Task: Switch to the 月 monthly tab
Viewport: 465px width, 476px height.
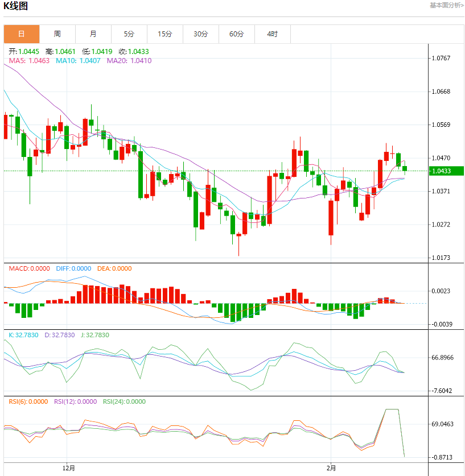Action: click(x=93, y=34)
